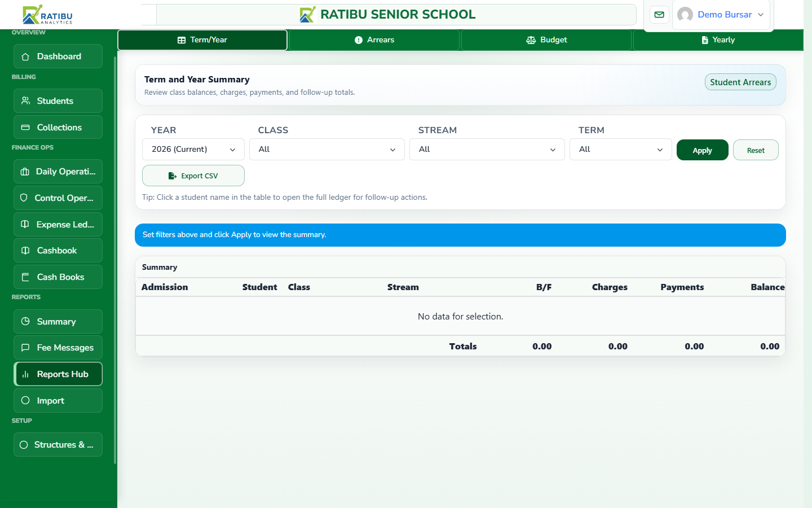812x508 pixels.
Task: Click the Cashbook book icon
Action: (x=25, y=251)
